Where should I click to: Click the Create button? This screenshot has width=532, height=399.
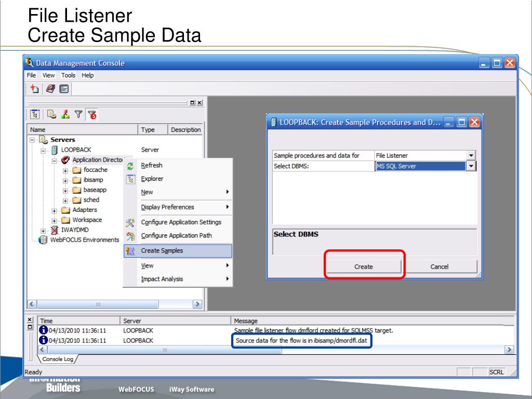[x=364, y=267]
